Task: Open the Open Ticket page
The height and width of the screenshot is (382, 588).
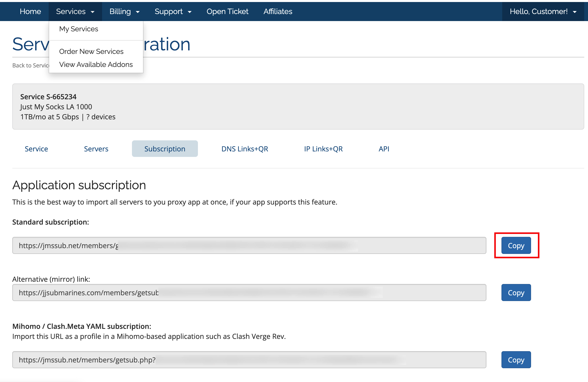Action: point(227,12)
